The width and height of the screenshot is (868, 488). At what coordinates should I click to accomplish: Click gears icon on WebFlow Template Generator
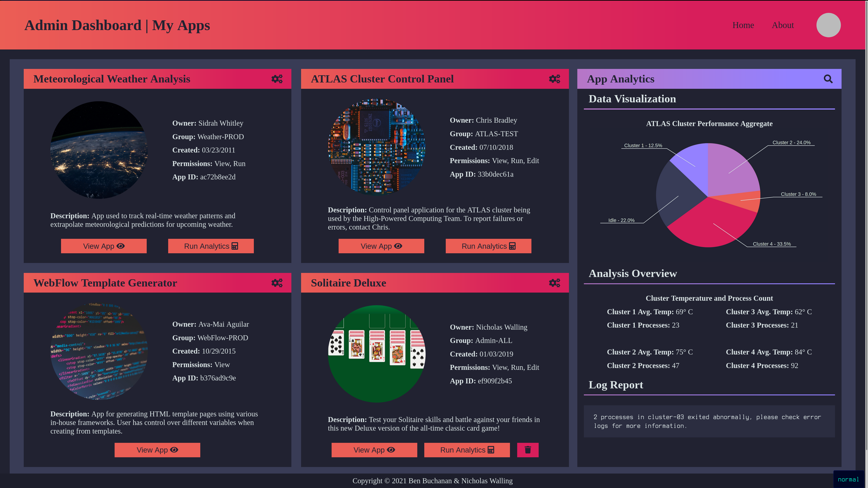coord(277,283)
